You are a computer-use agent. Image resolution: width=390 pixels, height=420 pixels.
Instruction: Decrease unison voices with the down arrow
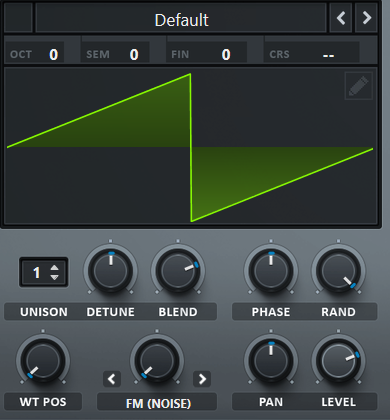[x=54, y=277]
